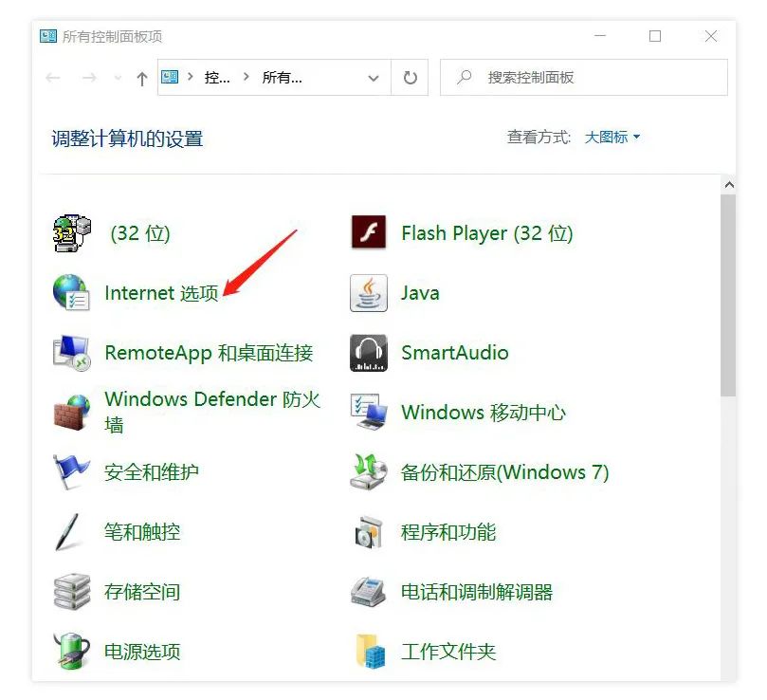Open Internet 选项 link
This screenshot has height=700, width=767.
[161, 293]
